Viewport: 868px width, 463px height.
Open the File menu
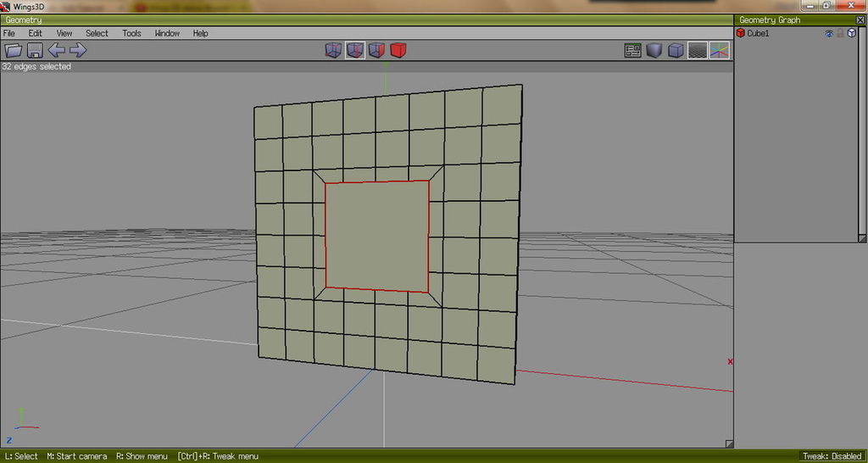tap(9, 33)
